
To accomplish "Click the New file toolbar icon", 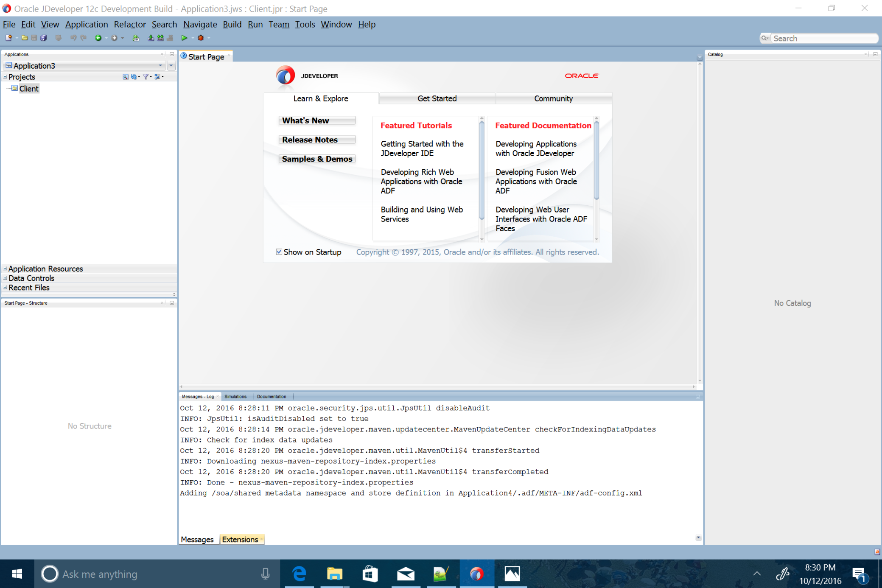I will click(8, 38).
